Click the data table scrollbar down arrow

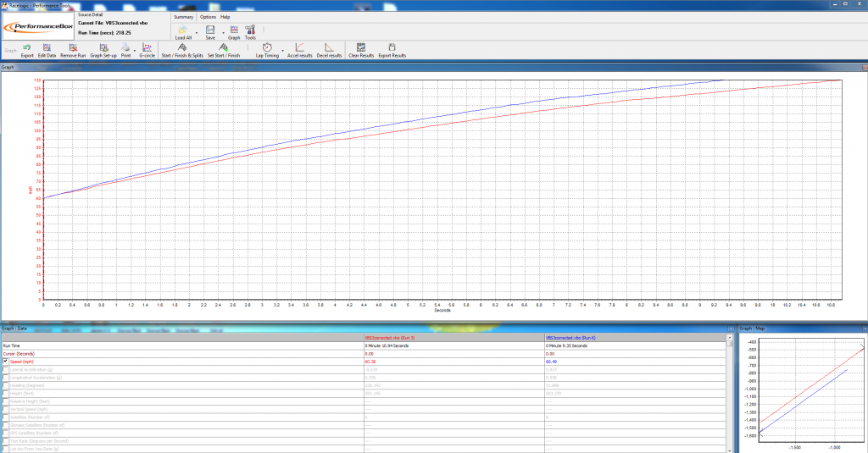pyautogui.click(x=730, y=450)
